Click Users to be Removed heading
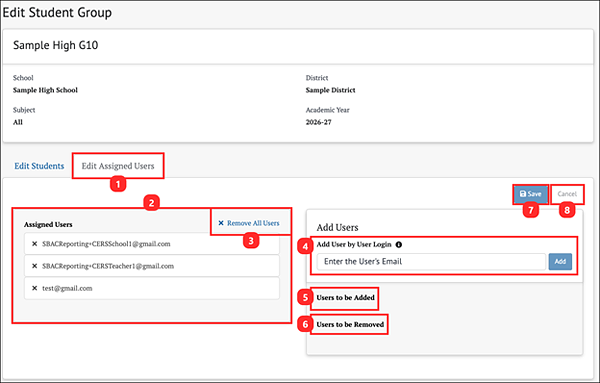The width and height of the screenshot is (600, 383). 350,324
